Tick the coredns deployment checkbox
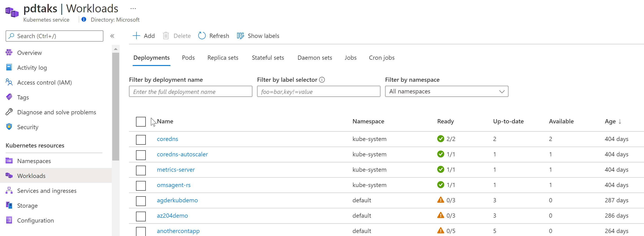Image resolution: width=644 pixels, height=236 pixels. coord(141,139)
